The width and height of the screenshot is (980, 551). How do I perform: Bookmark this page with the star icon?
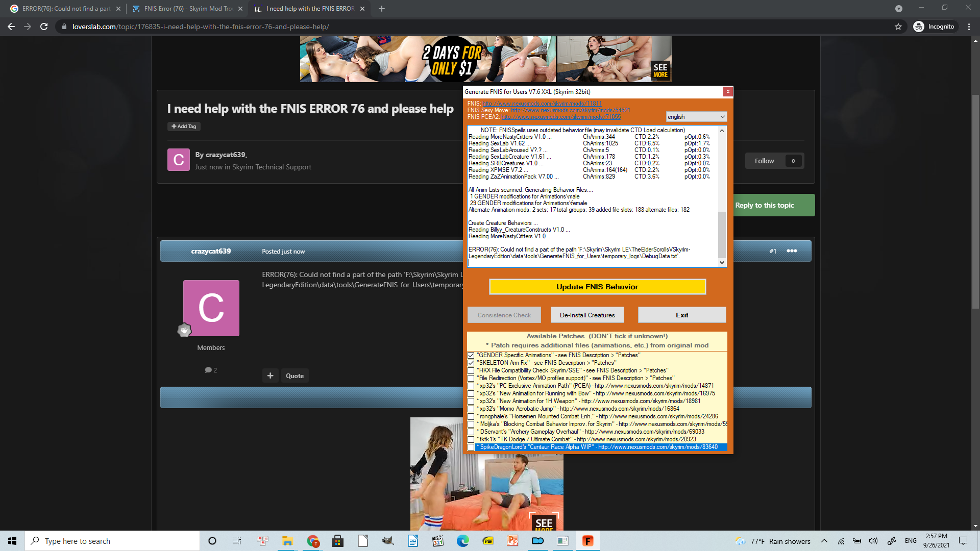click(x=898, y=27)
